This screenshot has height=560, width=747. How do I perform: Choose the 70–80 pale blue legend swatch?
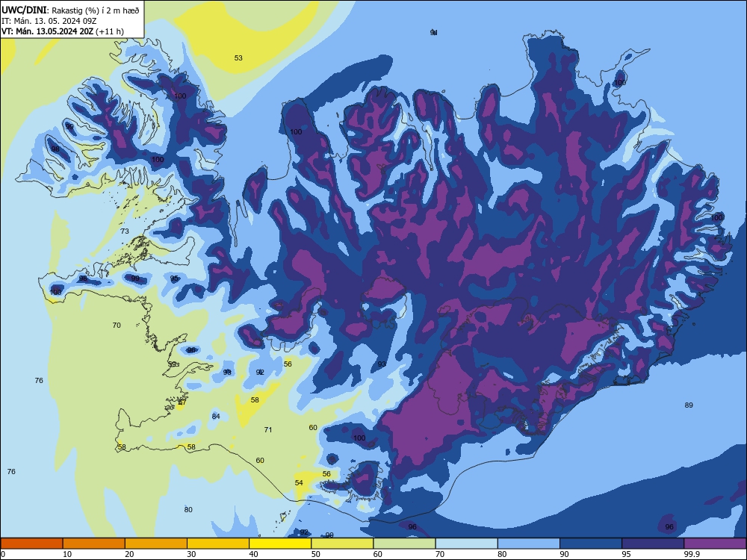pyautogui.click(x=466, y=544)
